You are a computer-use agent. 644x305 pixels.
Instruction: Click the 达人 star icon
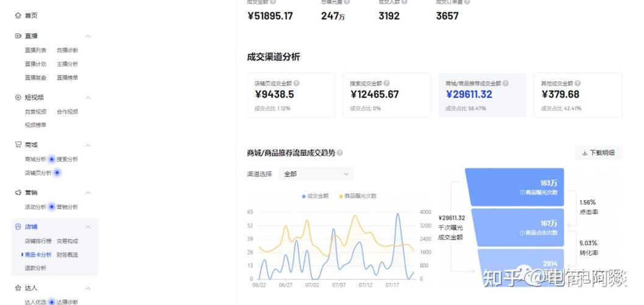pyautogui.click(x=18, y=288)
